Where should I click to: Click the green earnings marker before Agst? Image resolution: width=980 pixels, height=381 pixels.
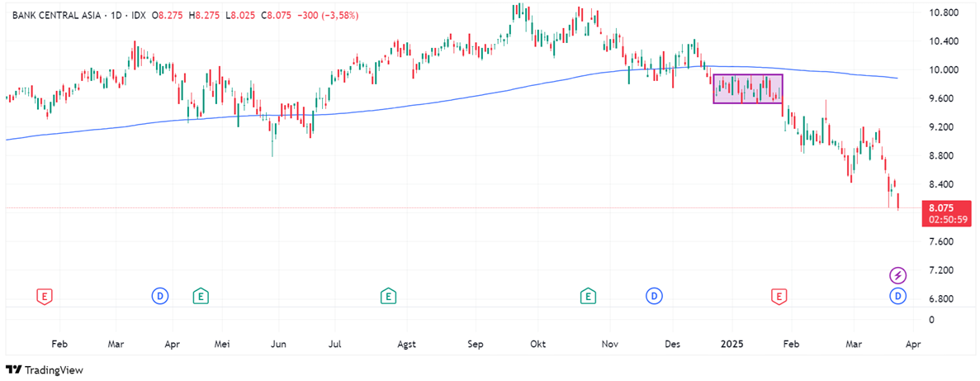point(388,296)
